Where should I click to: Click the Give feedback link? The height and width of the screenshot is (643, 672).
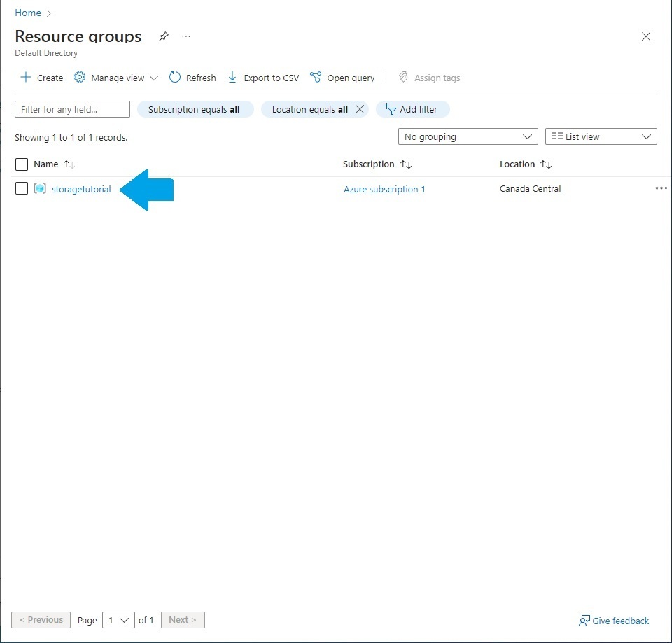coord(614,621)
